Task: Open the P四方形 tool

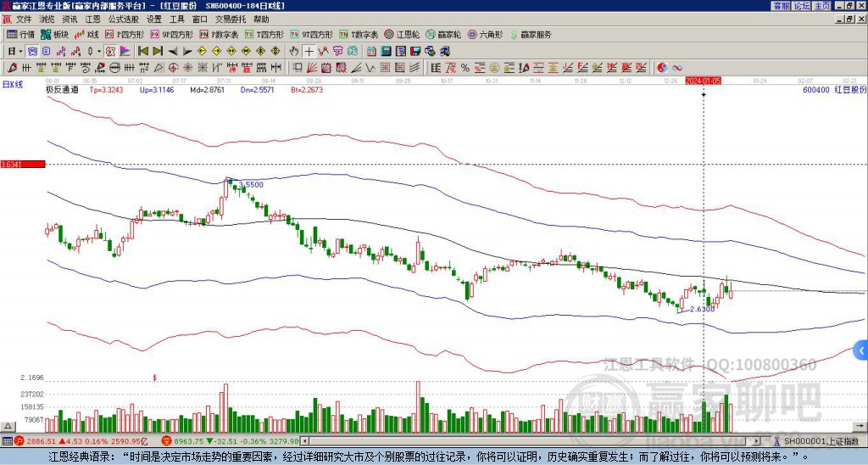Action: click(x=125, y=34)
